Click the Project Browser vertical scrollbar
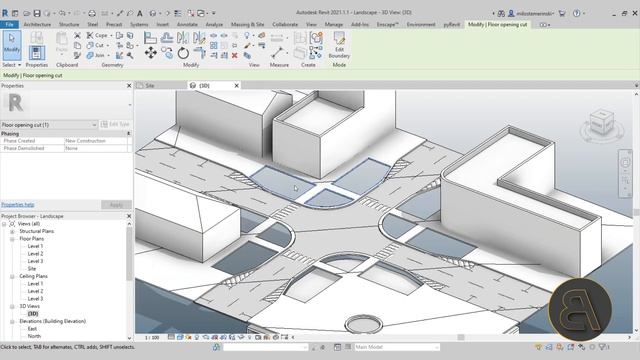 (x=129, y=253)
